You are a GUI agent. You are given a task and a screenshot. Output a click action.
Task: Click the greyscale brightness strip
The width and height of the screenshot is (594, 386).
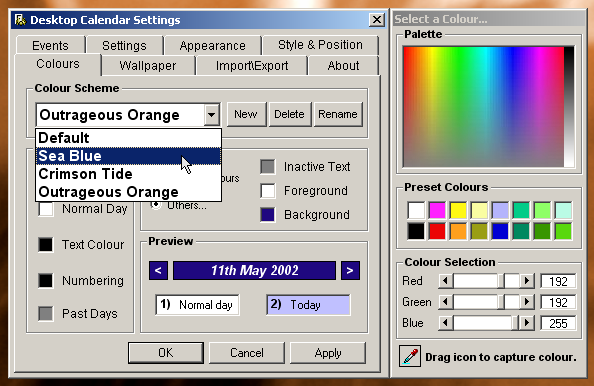[569, 106]
